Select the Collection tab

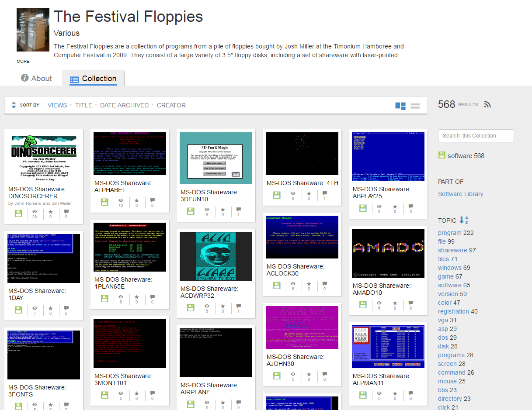pos(93,79)
